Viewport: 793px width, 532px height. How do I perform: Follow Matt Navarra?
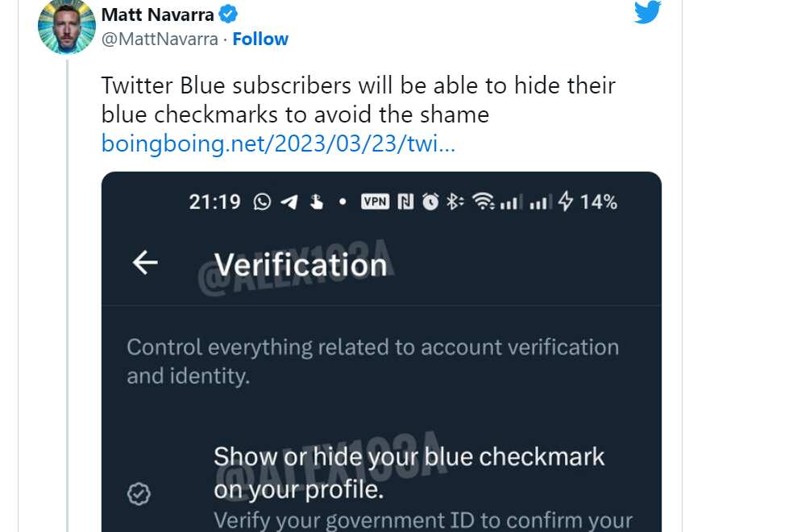point(260,38)
